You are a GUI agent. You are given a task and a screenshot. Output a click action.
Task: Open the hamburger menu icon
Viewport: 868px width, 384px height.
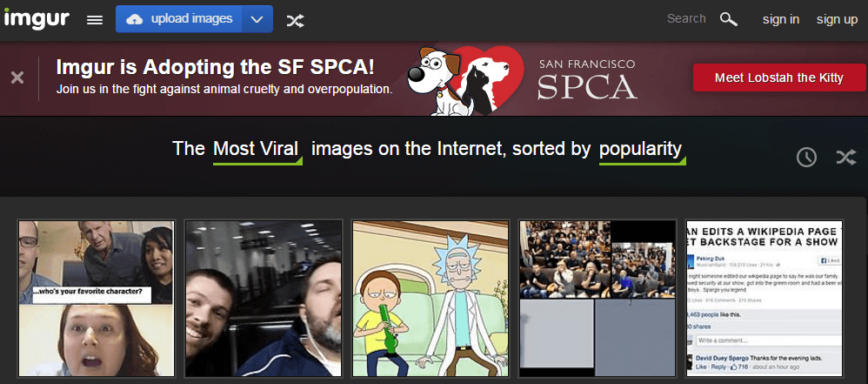(x=95, y=20)
